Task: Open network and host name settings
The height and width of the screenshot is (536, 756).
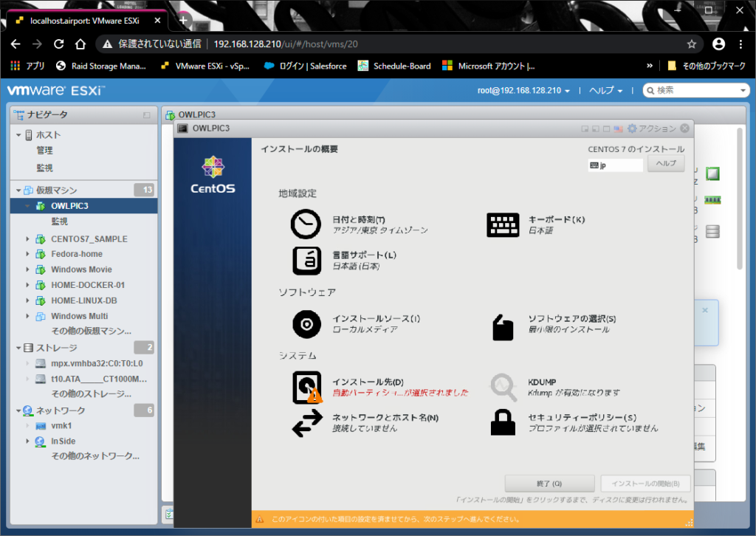Action: 307,423
